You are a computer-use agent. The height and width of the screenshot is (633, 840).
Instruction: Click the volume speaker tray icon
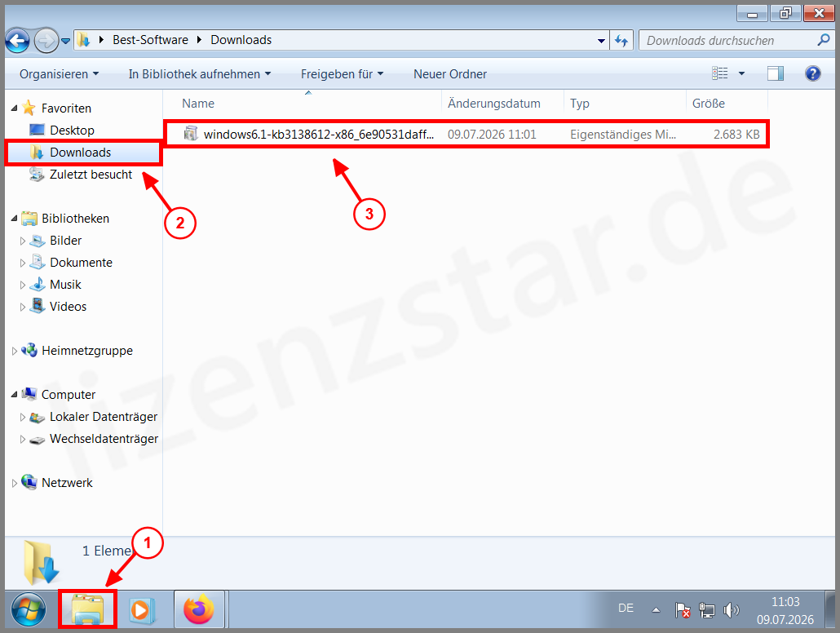pyautogui.click(x=732, y=610)
